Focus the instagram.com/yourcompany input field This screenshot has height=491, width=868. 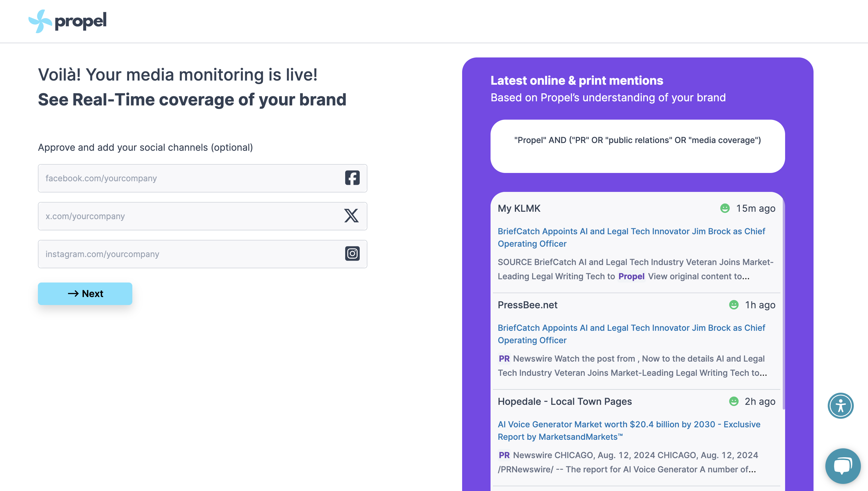pyautogui.click(x=202, y=254)
